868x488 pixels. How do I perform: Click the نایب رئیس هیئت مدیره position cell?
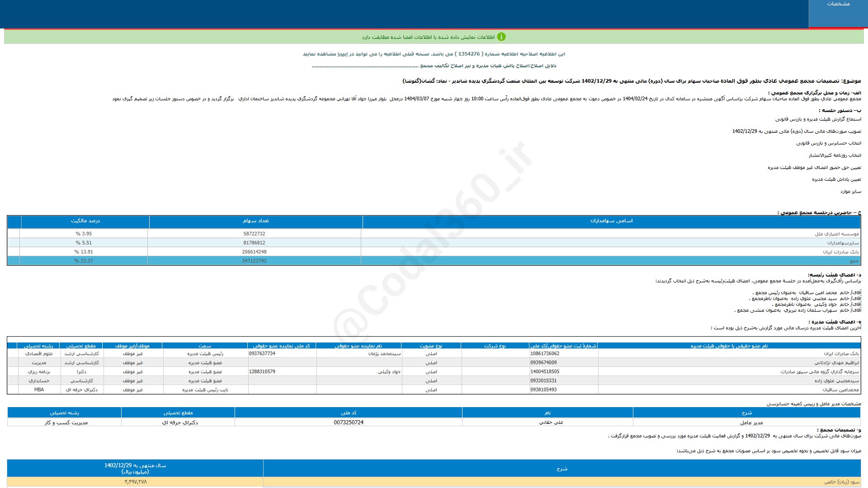[205, 390]
